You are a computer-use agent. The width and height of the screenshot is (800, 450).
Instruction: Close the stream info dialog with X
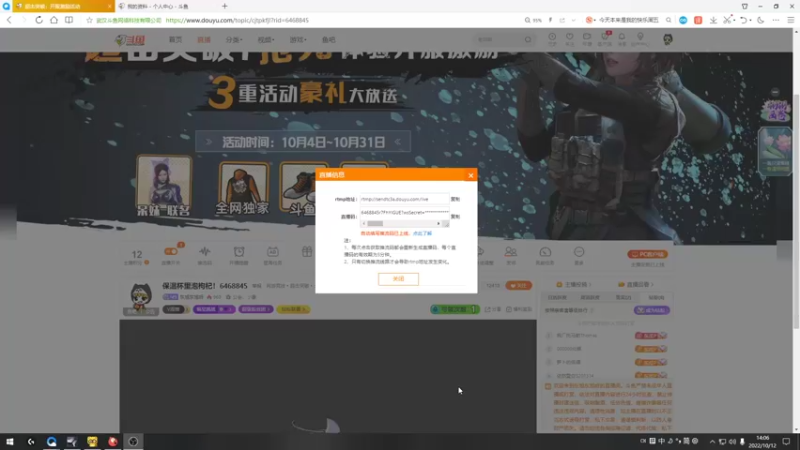470,176
